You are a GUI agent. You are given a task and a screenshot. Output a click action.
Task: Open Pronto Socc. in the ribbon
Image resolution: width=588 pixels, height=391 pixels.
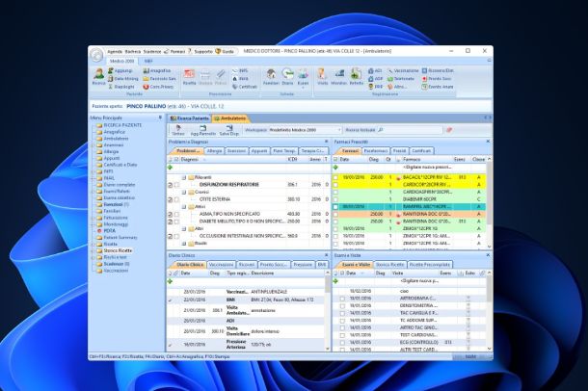pos(437,79)
